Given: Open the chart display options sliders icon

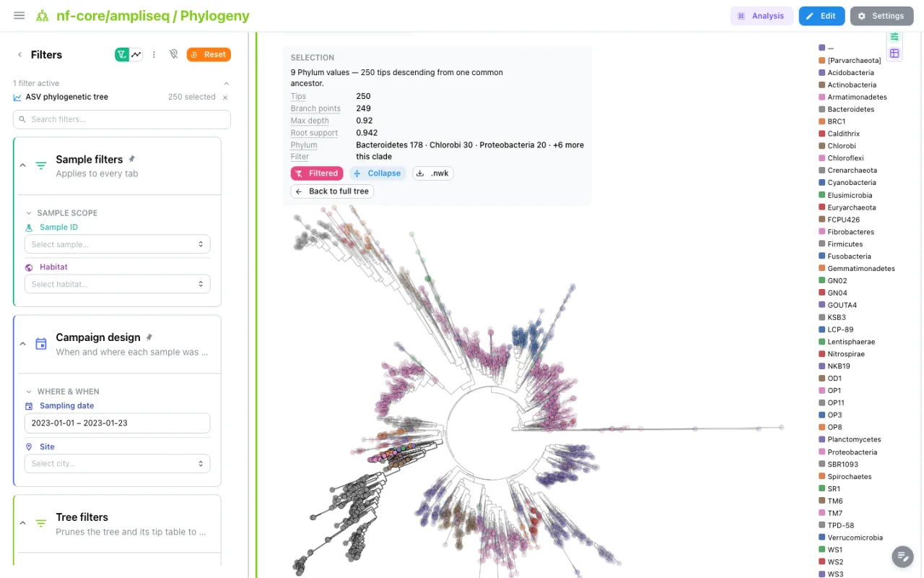Looking at the screenshot, I should tap(894, 37).
